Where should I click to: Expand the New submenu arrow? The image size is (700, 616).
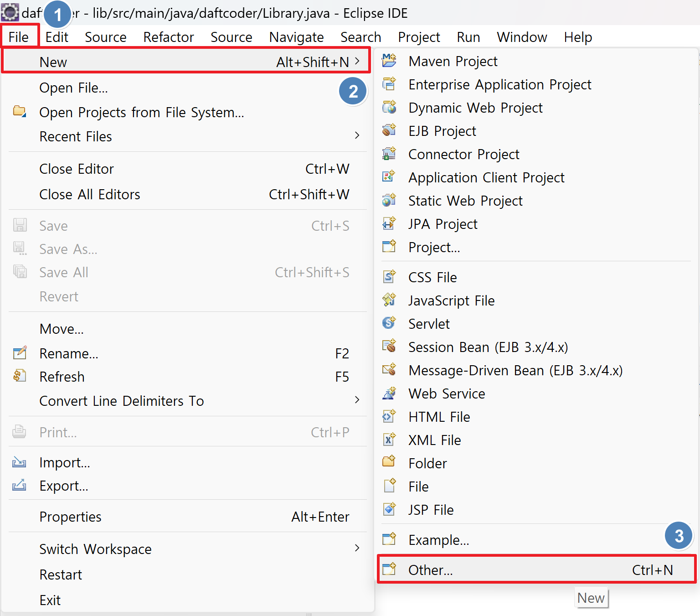click(x=357, y=61)
